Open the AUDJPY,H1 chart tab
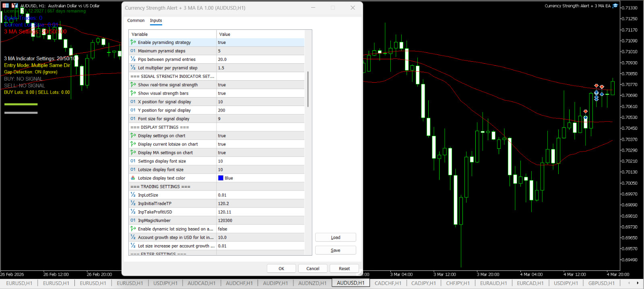The width and height of the screenshot is (644, 289). [275, 283]
